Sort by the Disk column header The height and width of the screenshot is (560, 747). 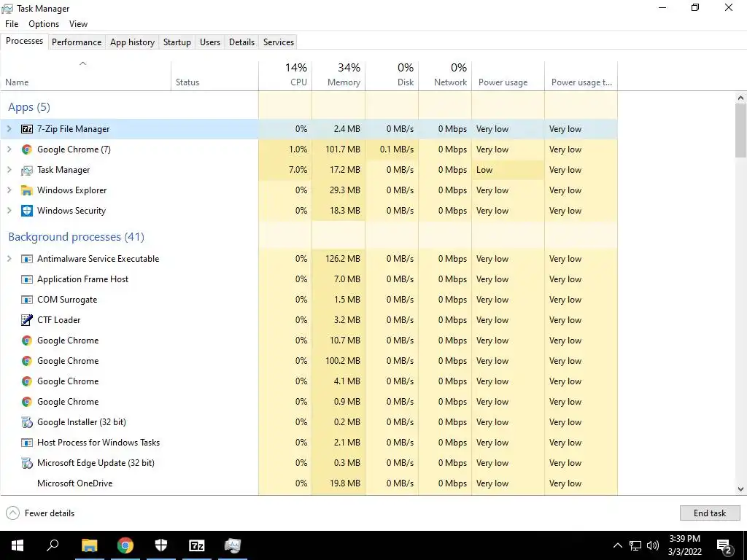click(x=392, y=76)
